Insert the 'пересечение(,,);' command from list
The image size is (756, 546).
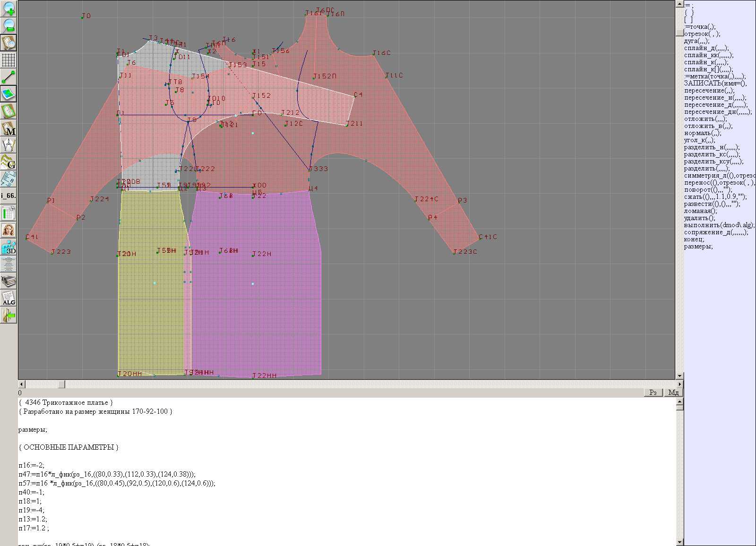709,91
